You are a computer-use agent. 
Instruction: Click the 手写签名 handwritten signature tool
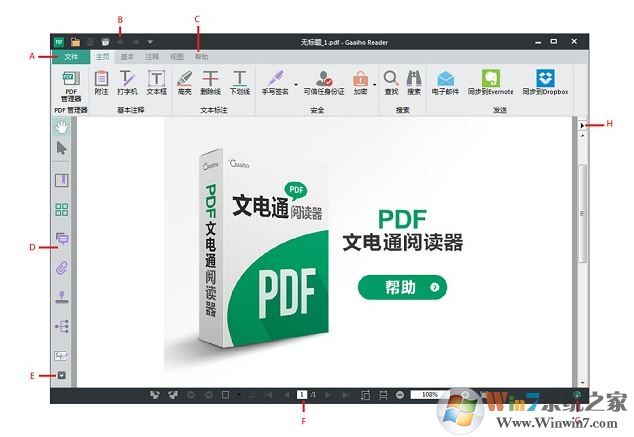275,83
